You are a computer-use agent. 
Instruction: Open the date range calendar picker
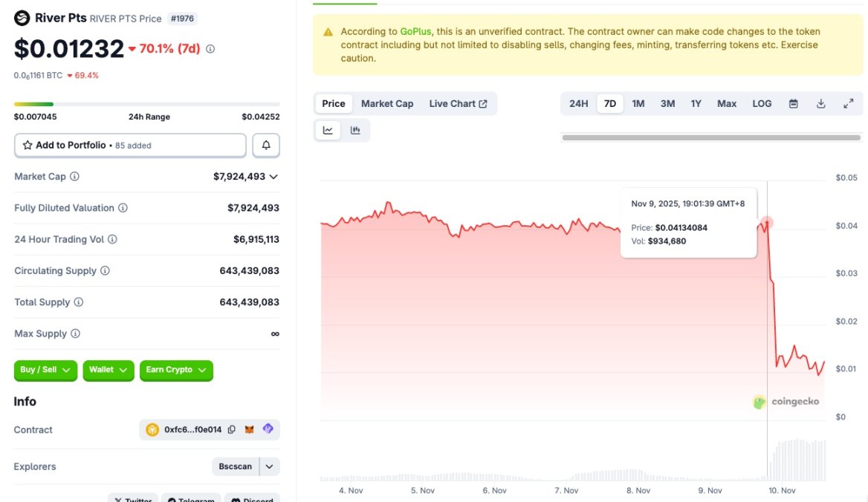pos(793,103)
